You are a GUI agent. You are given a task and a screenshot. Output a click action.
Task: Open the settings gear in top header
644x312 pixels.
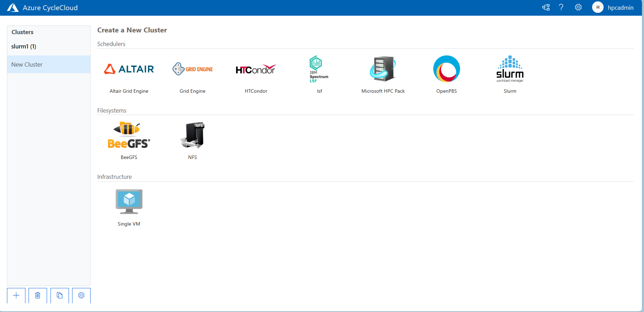pyautogui.click(x=578, y=7)
